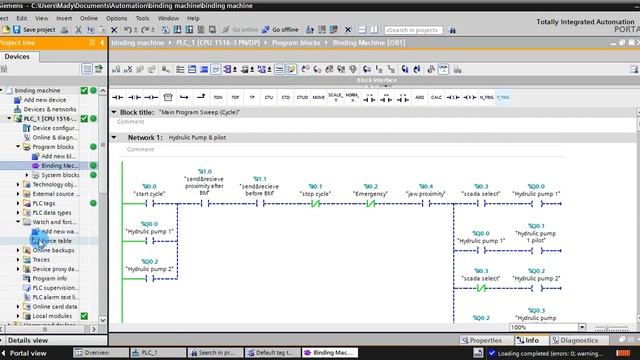Insert MOVE instruction from favorites
640x360 pixels.
click(x=318, y=98)
